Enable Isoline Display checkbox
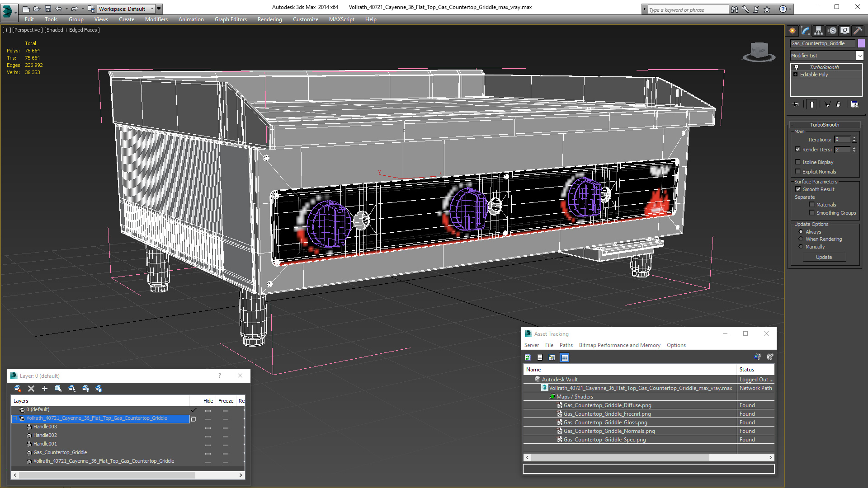Image resolution: width=868 pixels, height=488 pixels. (x=798, y=162)
